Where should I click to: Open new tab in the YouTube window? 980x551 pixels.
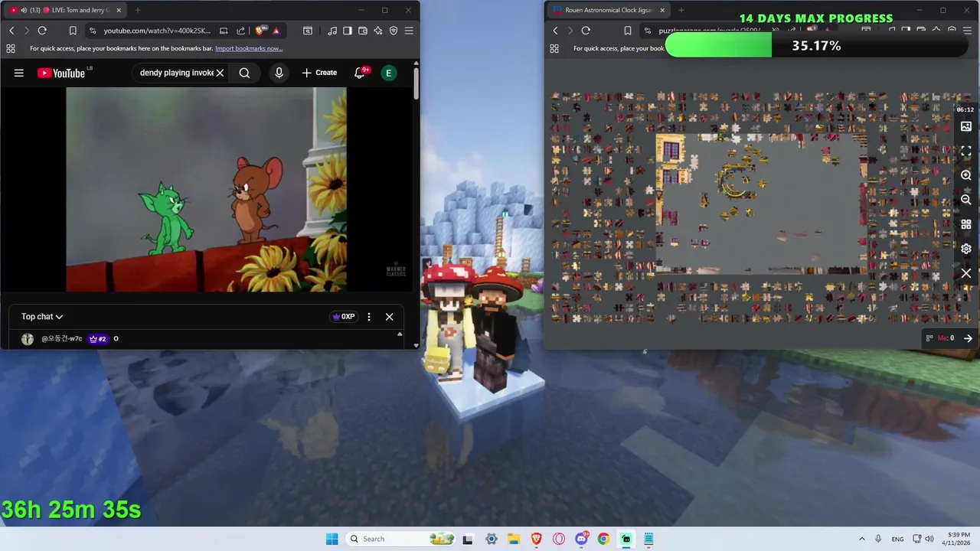(138, 10)
